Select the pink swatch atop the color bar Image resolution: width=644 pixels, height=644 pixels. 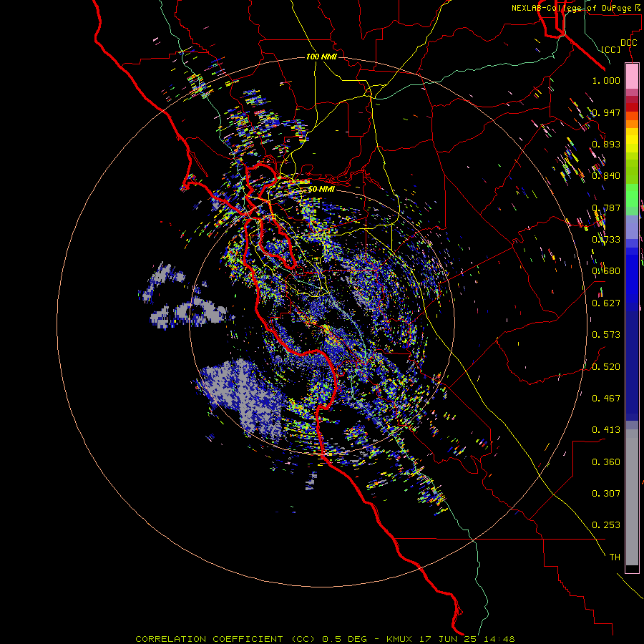tap(632, 77)
